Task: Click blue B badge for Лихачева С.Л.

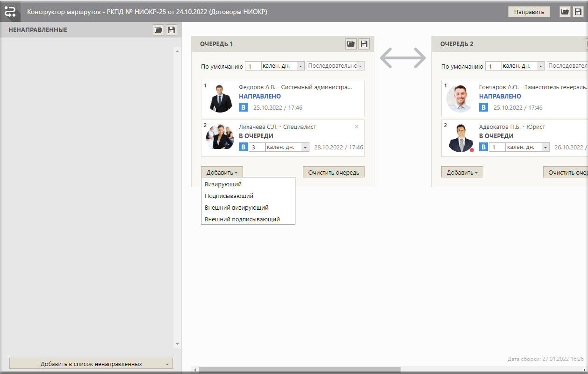Action: point(243,147)
